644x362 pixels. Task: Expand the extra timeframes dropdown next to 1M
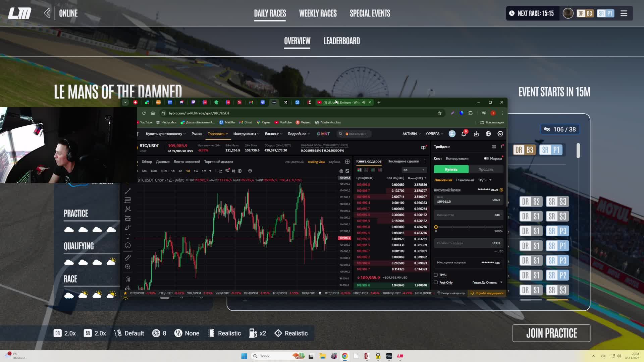pyautogui.click(x=210, y=171)
